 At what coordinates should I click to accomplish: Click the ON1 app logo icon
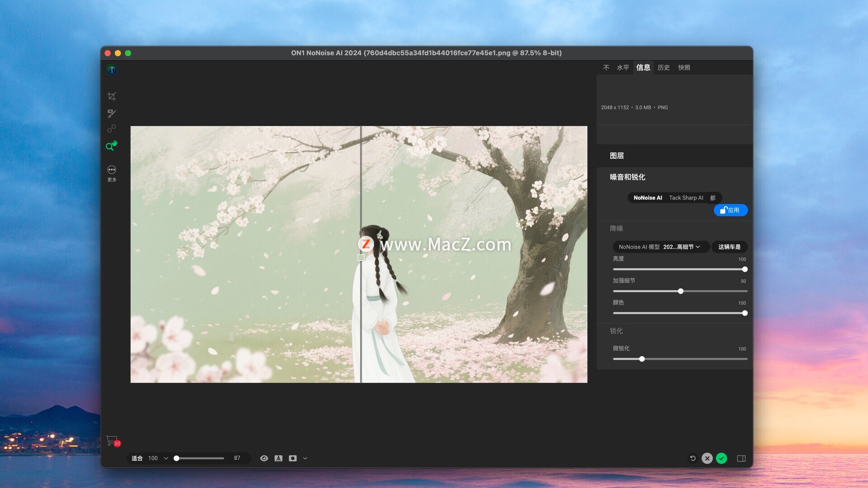click(x=112, y=69)
